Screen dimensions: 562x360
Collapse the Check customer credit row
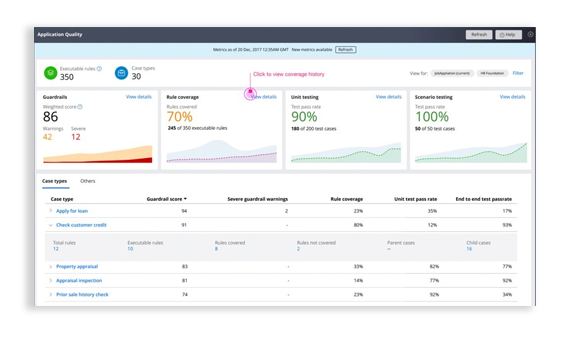tap(51, 225)
